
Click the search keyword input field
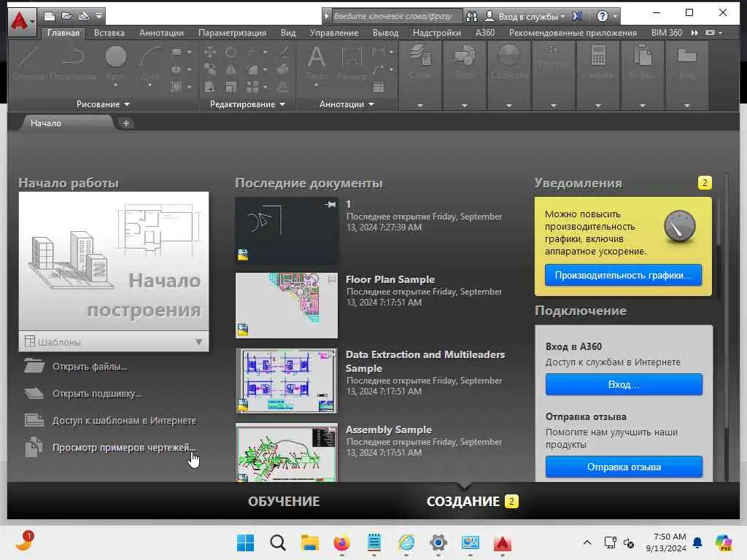tap(396, 16)
